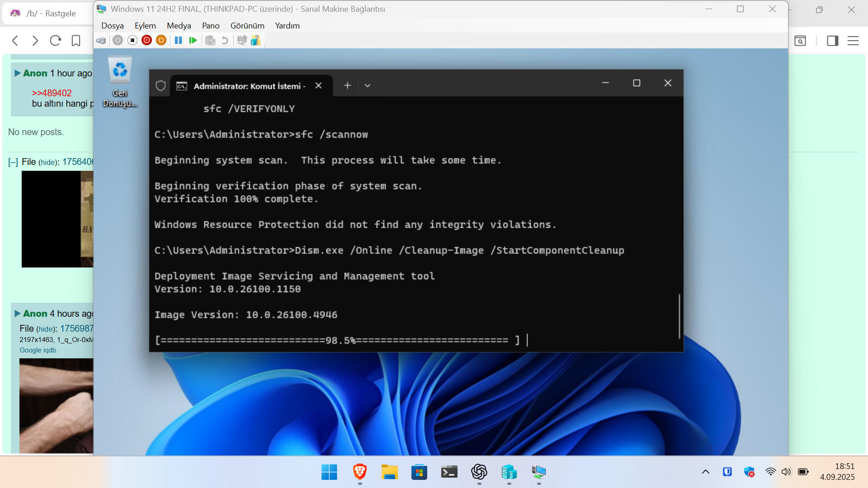Click the Turn Off stop icon
Viewport: 868px width, 488px height.
point(132,40)
